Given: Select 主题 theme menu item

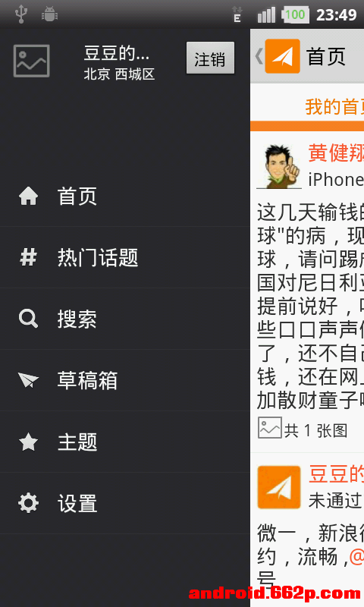Looking at the screenshot, I should [x=124, y=442].
